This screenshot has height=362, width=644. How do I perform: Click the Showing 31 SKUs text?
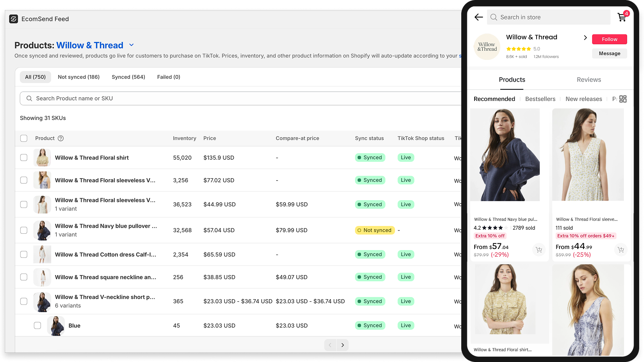43,118
